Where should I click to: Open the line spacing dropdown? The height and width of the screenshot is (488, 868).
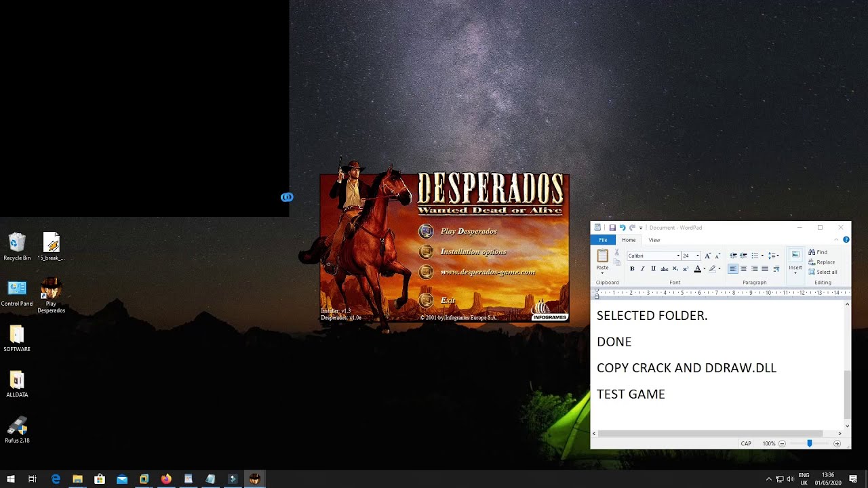coord(773,256)
